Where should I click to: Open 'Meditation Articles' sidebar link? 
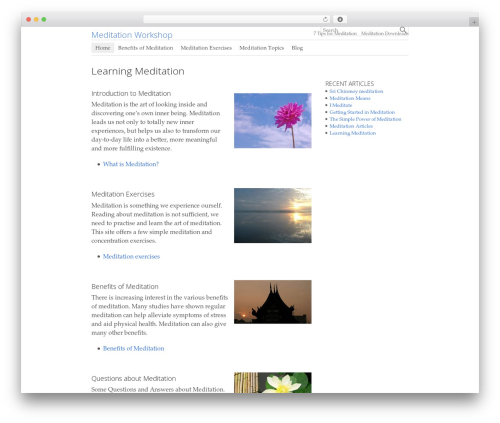351,126
